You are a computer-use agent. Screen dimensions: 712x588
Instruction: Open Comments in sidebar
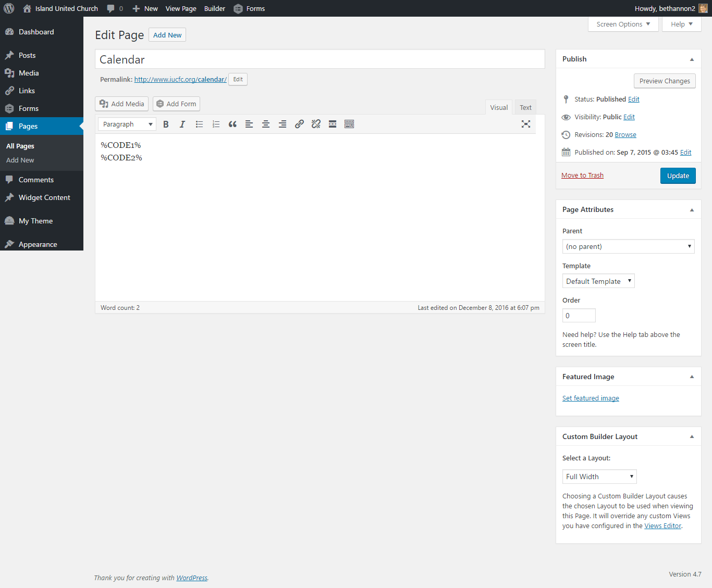pos(42,180)
